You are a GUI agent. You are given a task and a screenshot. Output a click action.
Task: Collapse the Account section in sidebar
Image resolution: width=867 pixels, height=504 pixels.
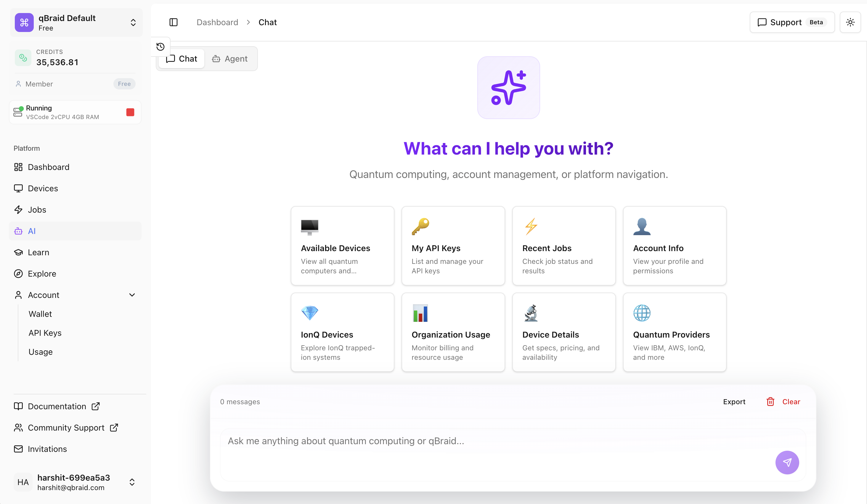tap(132, 295)
